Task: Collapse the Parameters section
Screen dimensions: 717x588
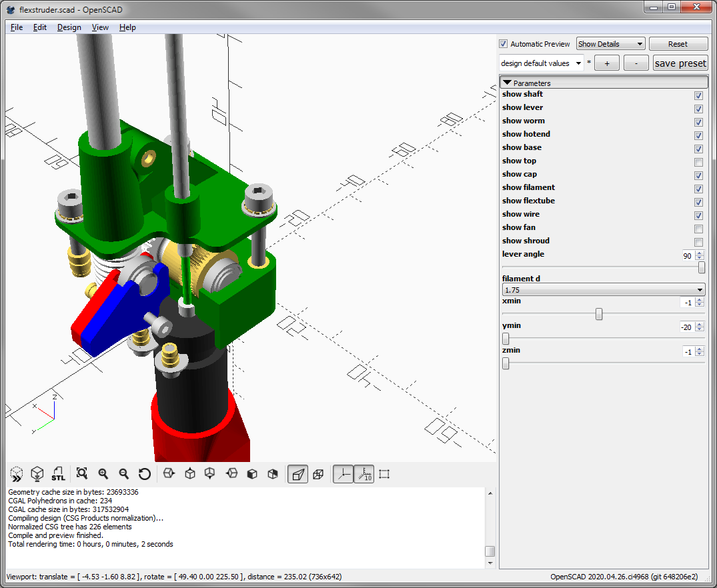Action: click(508, 83)
